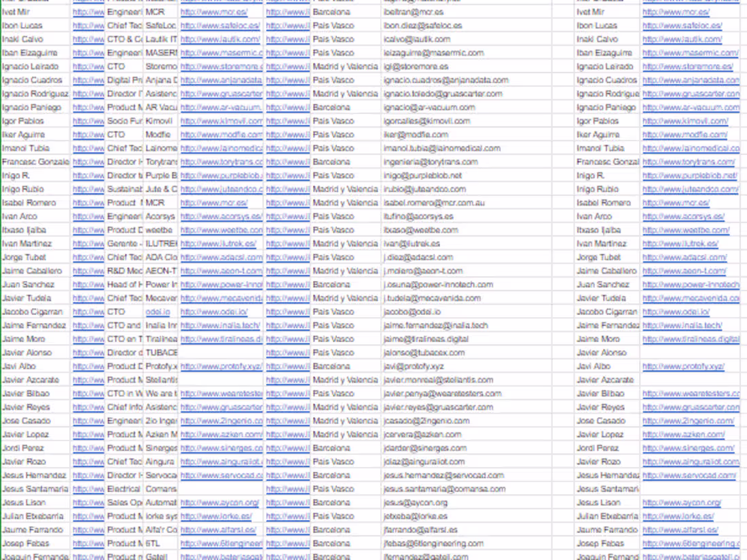747x560 pixels.
Task: Open the adacsl.com link beside the ADA company cell
Action: click(221, 258)
